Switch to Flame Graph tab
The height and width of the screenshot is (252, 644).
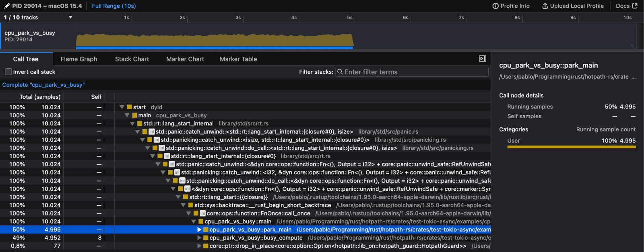[x=79, y=59]
